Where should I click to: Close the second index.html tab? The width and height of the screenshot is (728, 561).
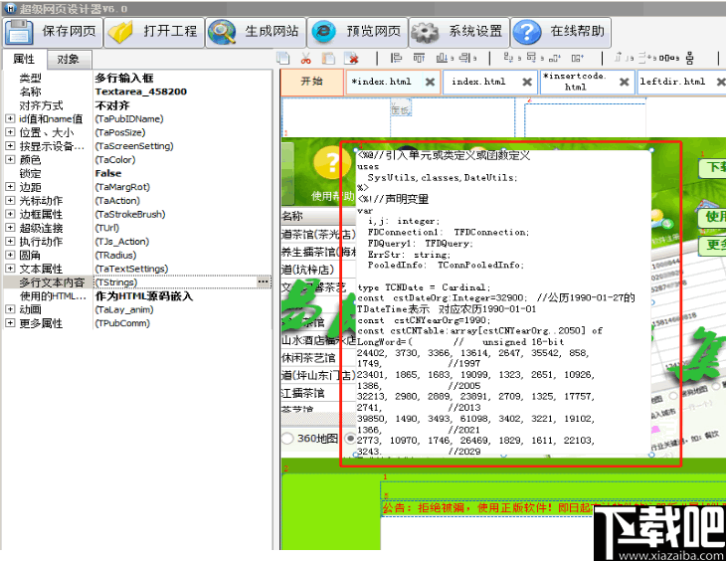(527, 83)
